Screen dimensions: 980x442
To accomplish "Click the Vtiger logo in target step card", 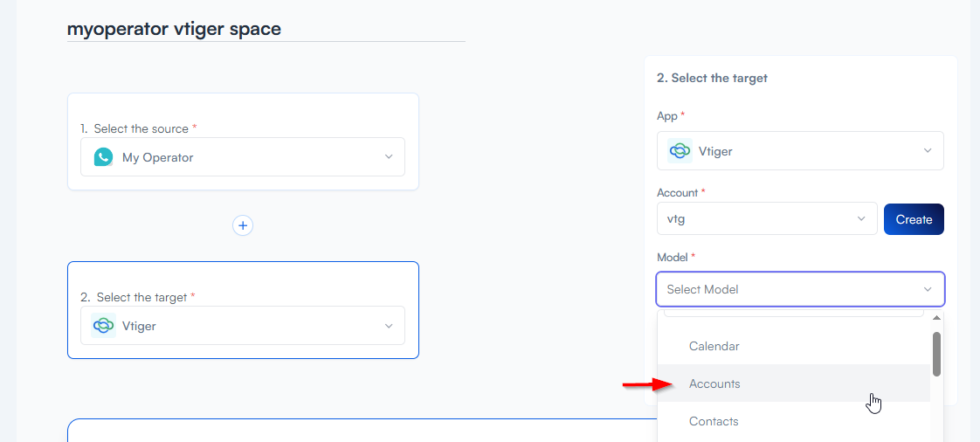I will point(104,326).
